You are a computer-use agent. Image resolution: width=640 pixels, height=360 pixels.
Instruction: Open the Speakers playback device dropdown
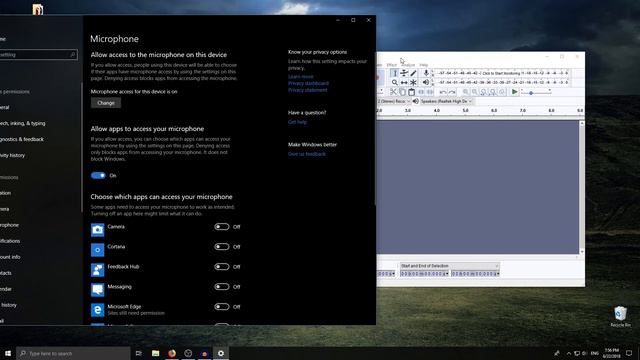tap(446, 101)
